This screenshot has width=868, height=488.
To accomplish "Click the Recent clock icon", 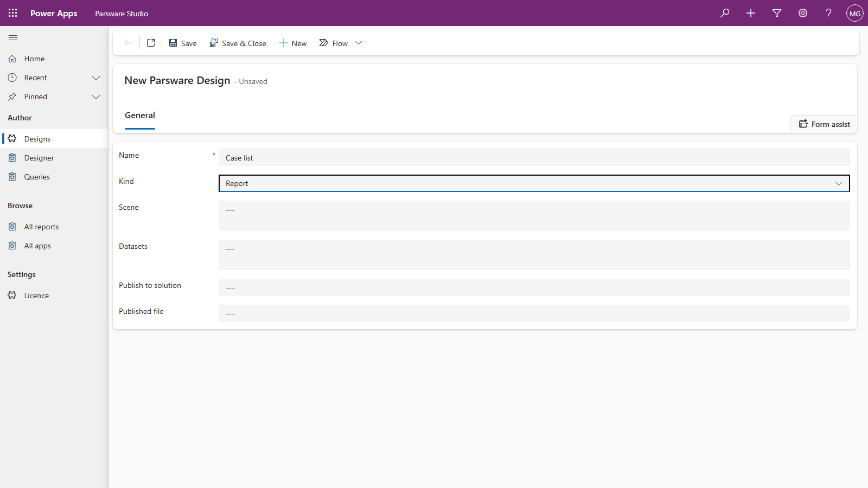I will pyautogui.click(x=12, y=78).
